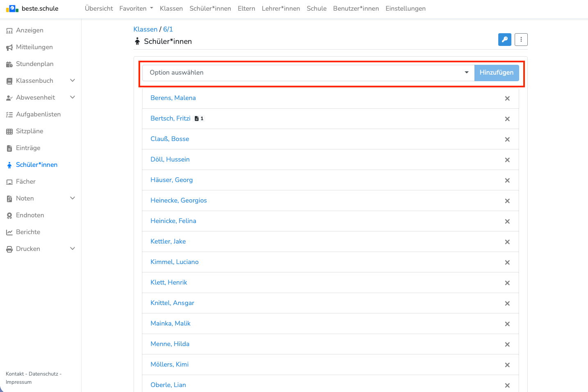The height and width of the screenshot is (392, 588).
Task: Open Stundenplan in the sidebar
Action: tap(34, 64)
